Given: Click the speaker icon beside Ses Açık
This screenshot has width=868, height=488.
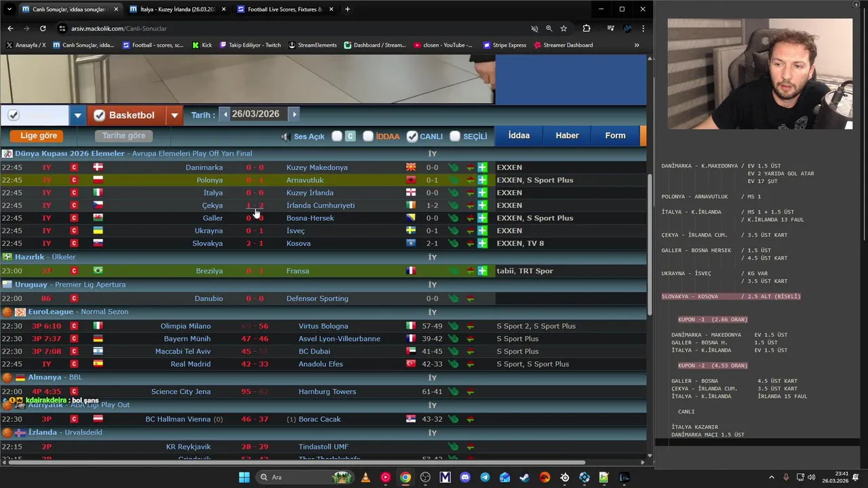Looking at the screenshot, I should point(285,136).
